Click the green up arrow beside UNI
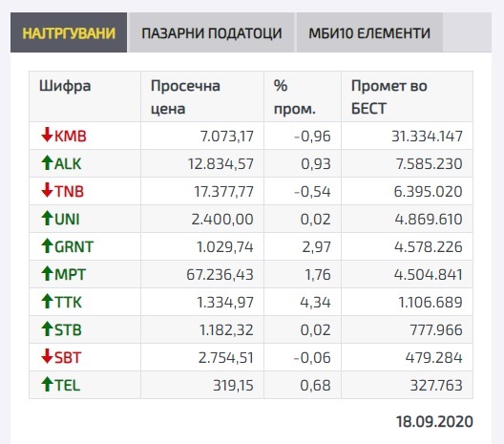This screenshot has width=504, height=444. coord(47,218)
